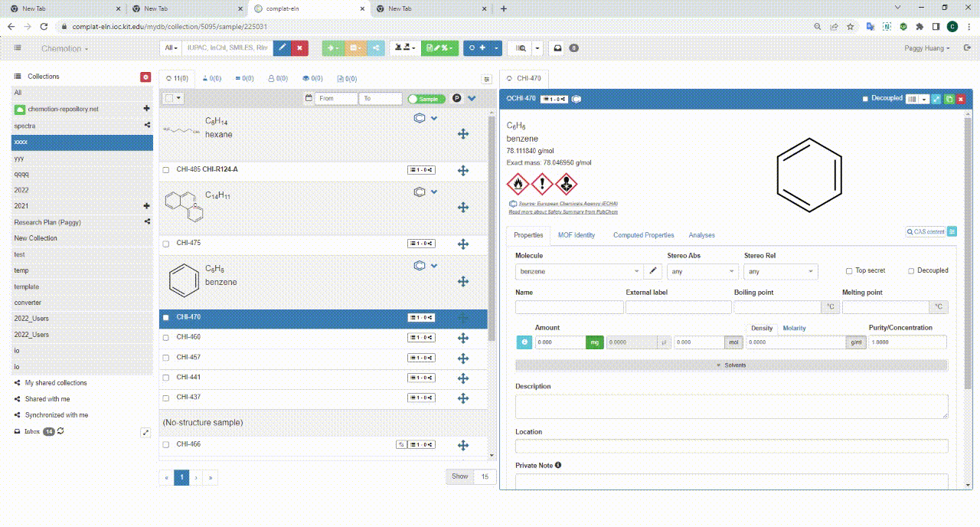This screenshot has width=980, height=527.
Task: Open the Stereo Abs dropdown
Action: tap(702, 271)
